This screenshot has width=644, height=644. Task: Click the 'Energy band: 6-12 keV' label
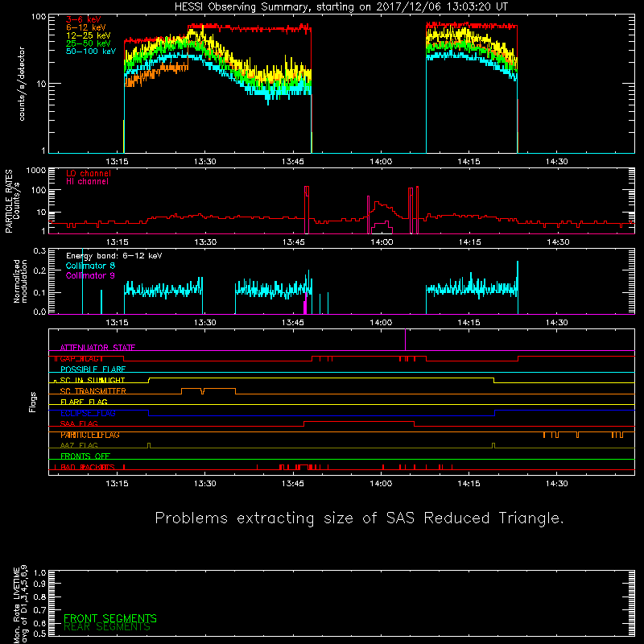coord(114,256)
